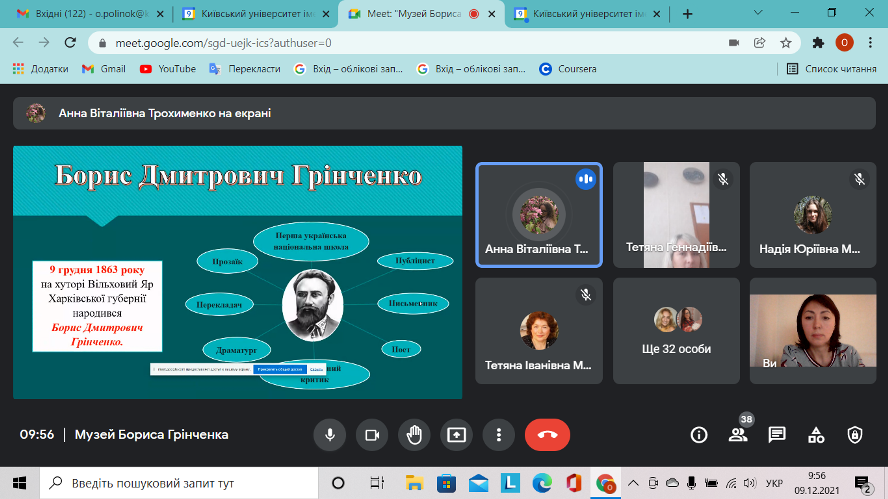Open the Chrome Extensions puzzle icon

818,43
